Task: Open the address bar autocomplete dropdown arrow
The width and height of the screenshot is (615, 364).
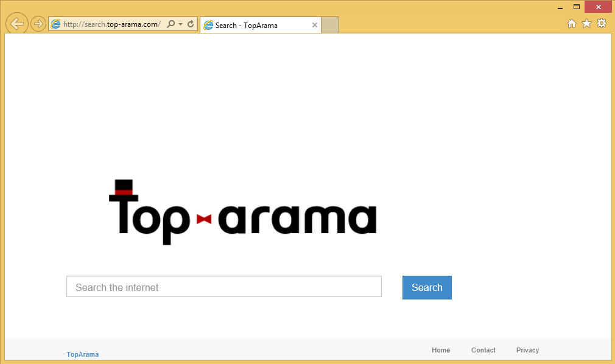Action: pos(180,24)
